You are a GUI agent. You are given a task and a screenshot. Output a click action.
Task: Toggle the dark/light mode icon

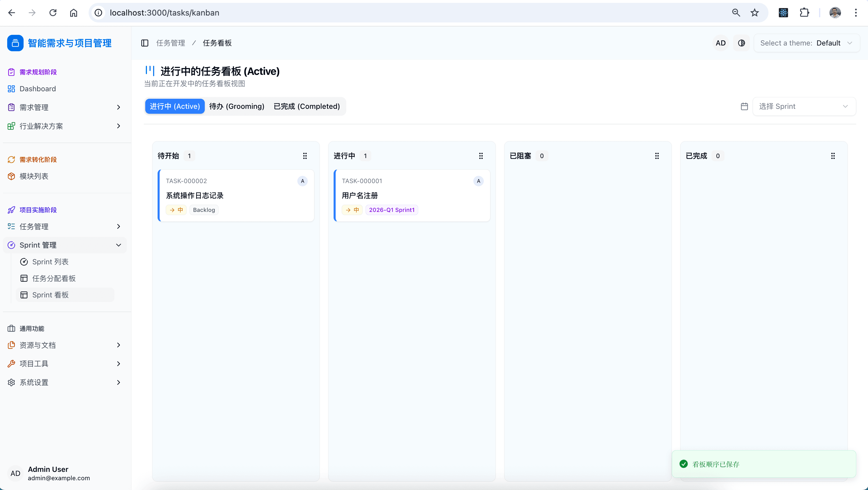coord(741,43)
